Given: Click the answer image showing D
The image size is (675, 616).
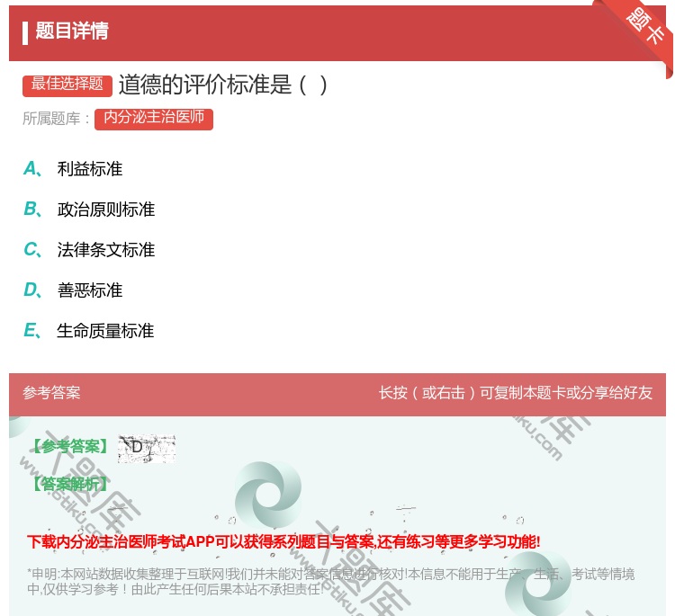Looking at the screenshot, I should (x=146, y=448).
